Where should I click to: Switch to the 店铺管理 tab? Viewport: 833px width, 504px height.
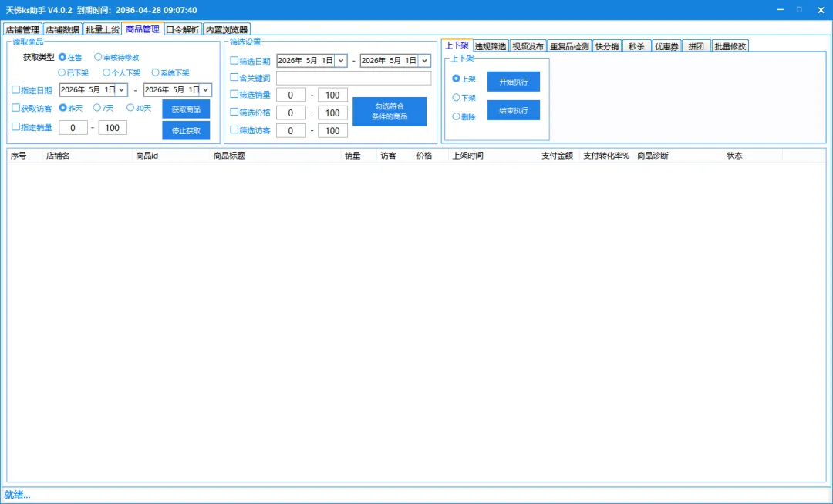coord(23,30)
